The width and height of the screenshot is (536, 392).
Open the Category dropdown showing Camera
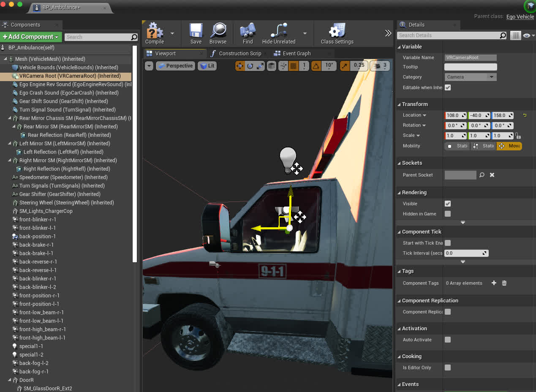[470, 77]
